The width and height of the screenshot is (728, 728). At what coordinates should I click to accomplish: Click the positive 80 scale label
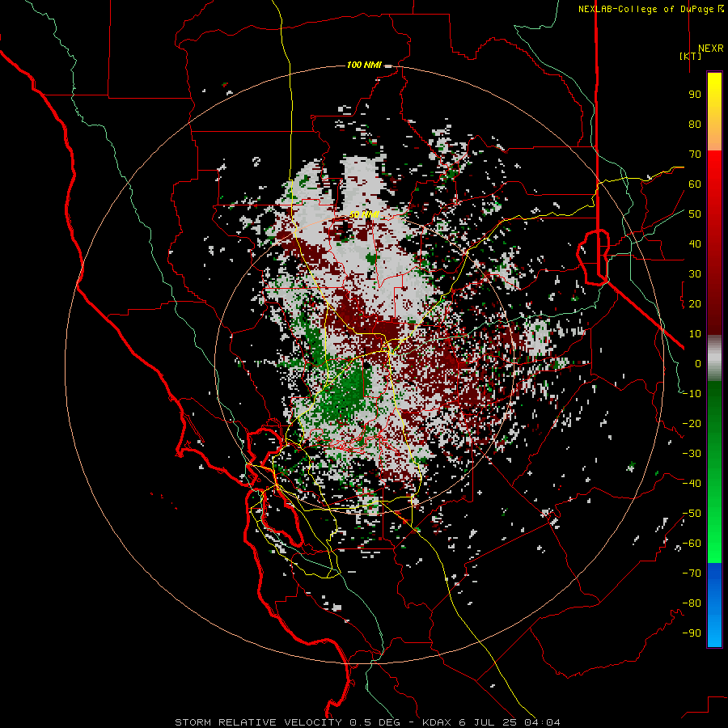tap(695, 124)
